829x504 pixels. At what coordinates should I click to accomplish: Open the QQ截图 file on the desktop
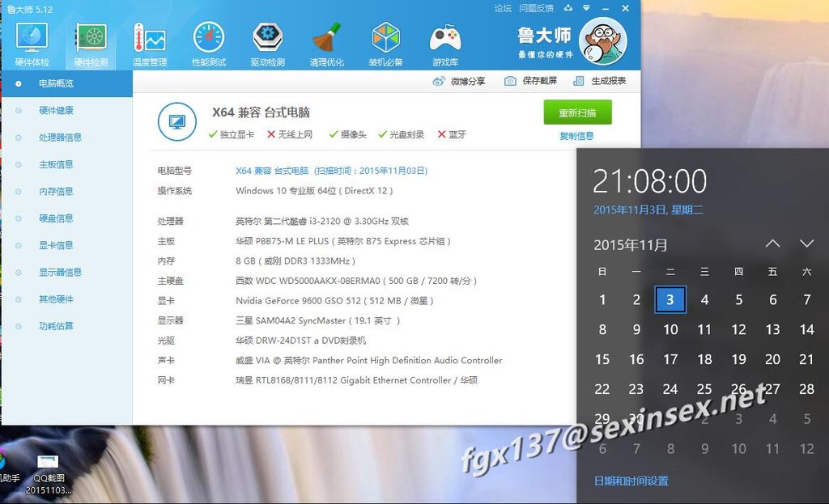click(49, 474)
